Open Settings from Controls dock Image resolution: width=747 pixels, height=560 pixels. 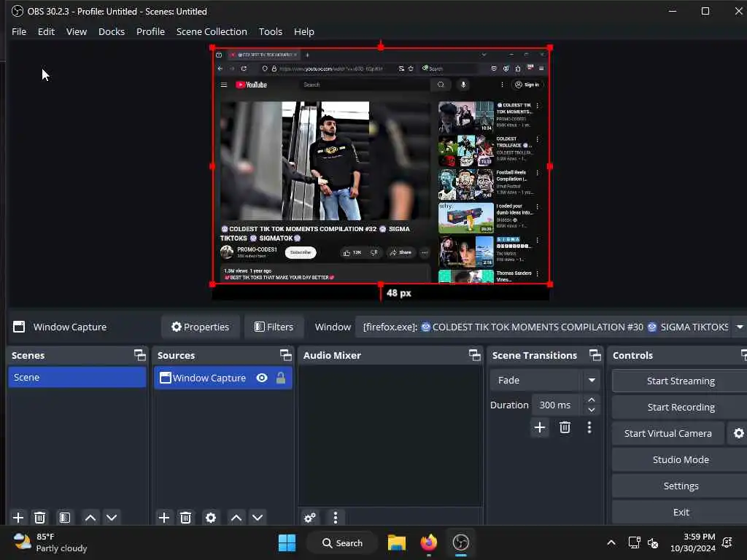pyautogui.click(x=681, y=486)
